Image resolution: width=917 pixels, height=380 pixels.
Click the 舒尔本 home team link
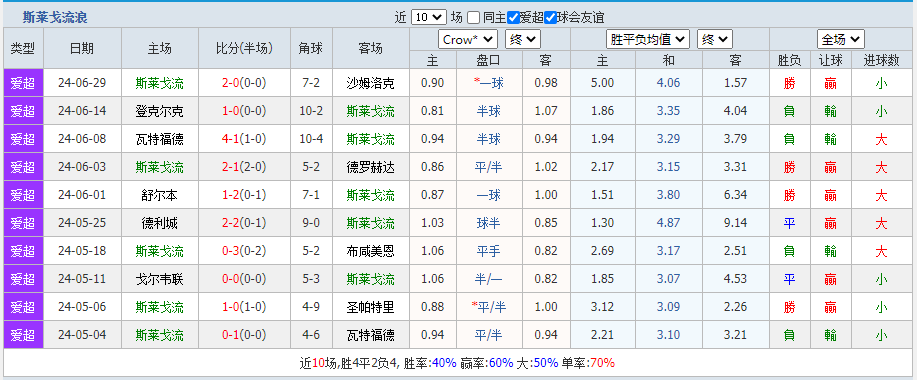160,195
